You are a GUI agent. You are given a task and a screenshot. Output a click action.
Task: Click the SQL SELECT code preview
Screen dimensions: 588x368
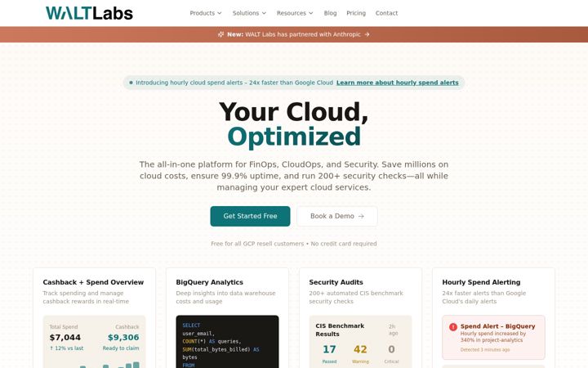tap(227, 342)
